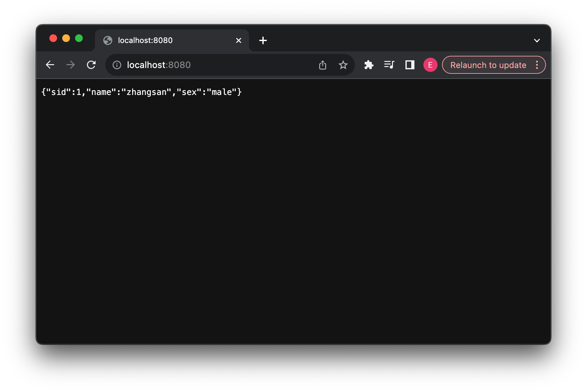The image size is (587, 392).
Task: Click the share icon in the address bar
Action: click(323, 65)
